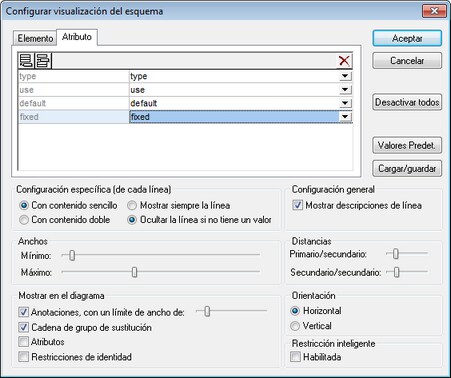The height and width of the screenshot is (378, 451).
Task: Click the append line icon
Action: 26,61
